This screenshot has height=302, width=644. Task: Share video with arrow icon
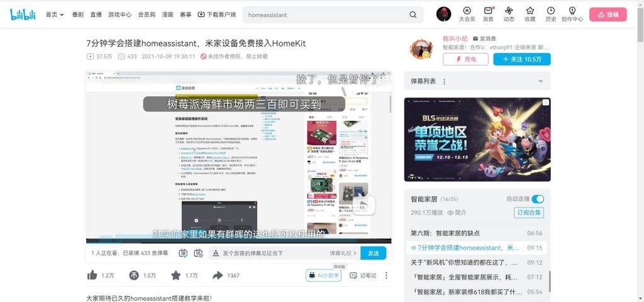pyautogui.click(x=218, y=276)
